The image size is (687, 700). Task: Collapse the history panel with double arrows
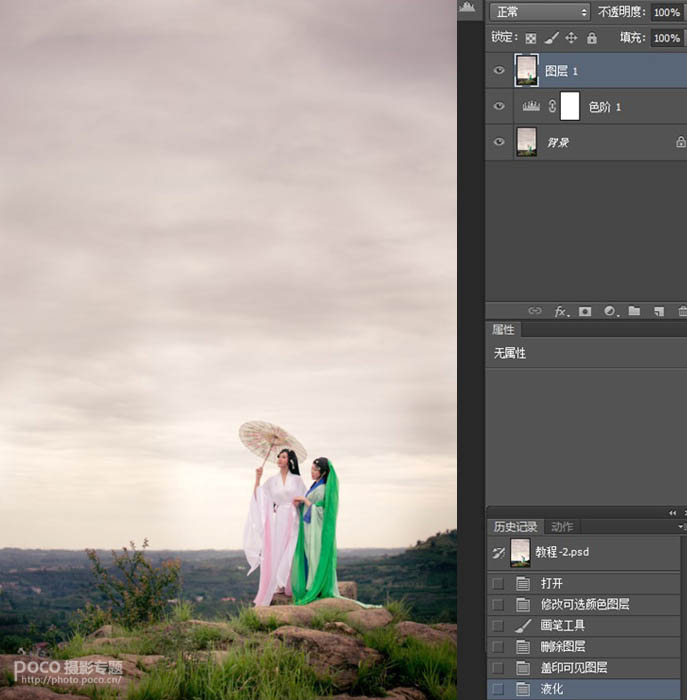672,513
